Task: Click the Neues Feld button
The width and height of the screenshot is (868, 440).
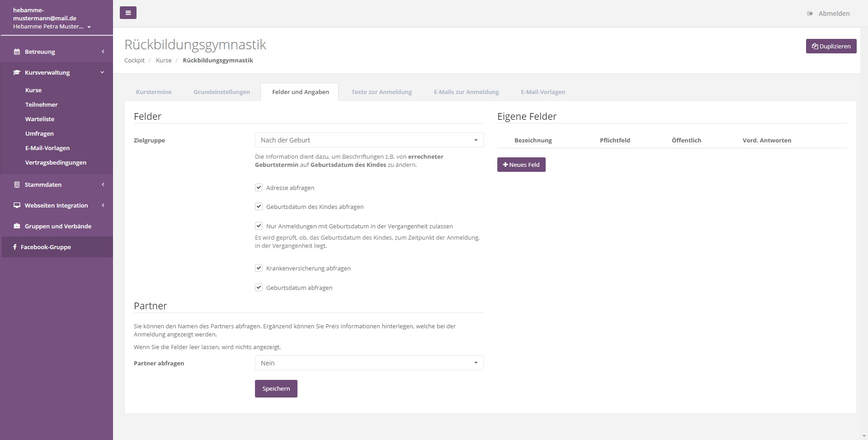Action: tap(521, 165)
